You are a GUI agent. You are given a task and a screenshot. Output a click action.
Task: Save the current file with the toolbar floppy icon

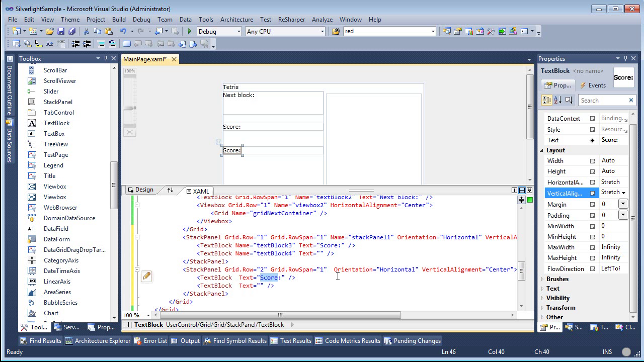(61, 31)
